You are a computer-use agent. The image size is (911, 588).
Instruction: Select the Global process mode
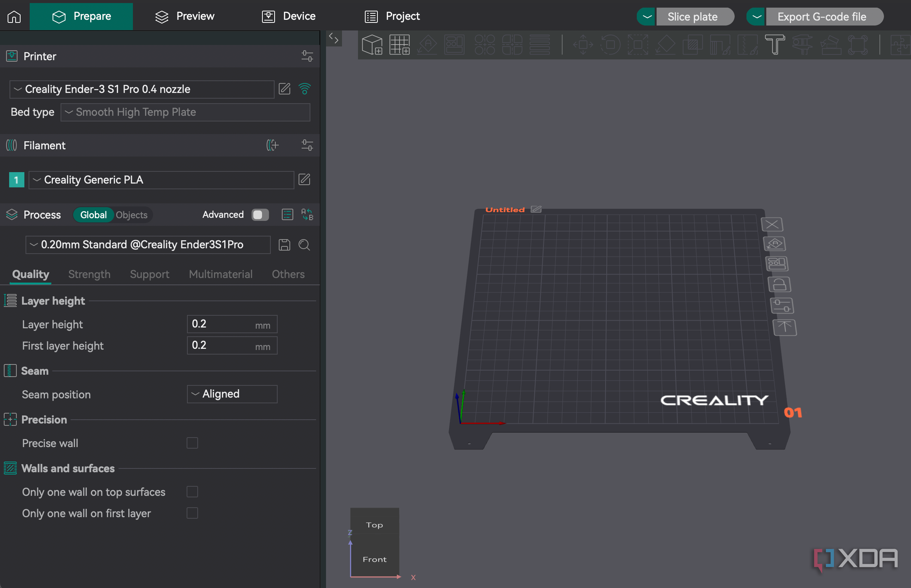point(93,215)
